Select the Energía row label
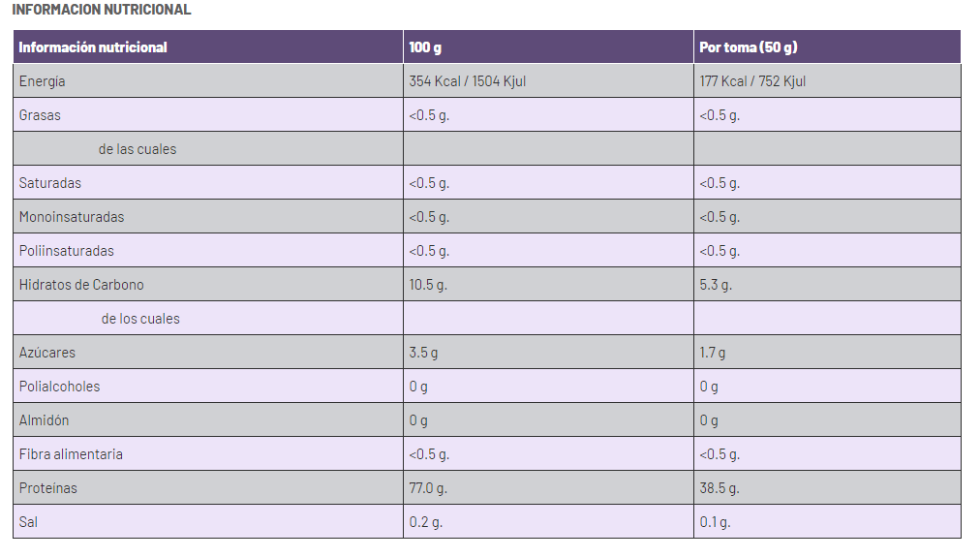Image resolution: width=980 pixels, height=558 pixels. pos(42,81)
